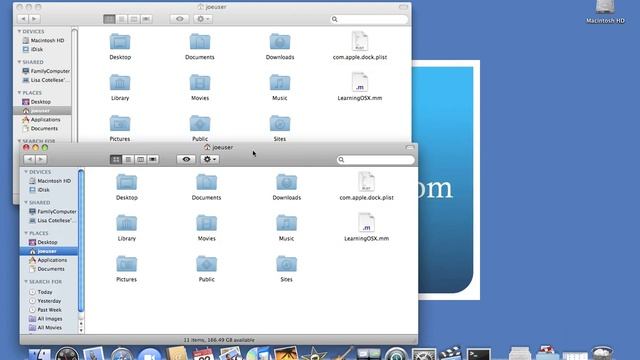Select Movies folder in back Finder window

200,83
